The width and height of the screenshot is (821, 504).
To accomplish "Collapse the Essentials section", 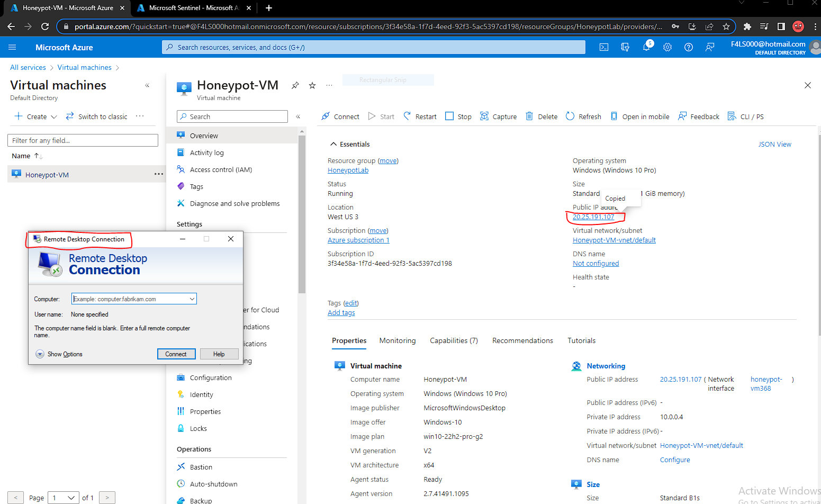I will point(350,144).
